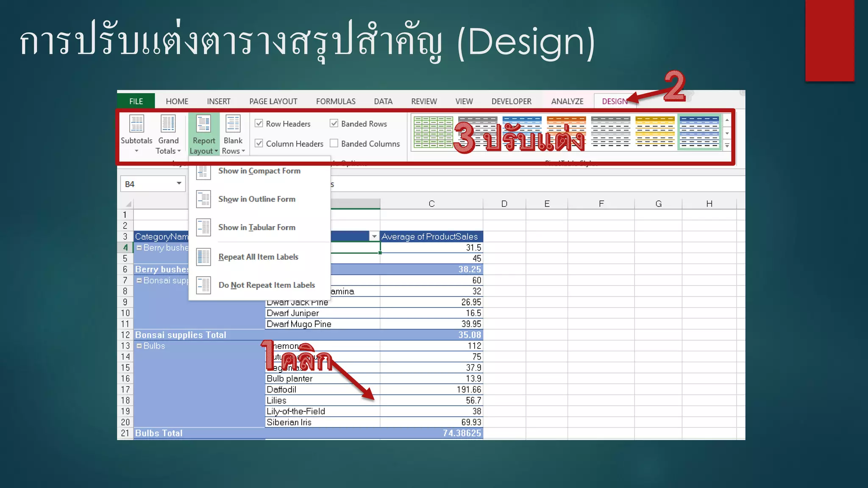Switch to the INSERT tab

point(219,101)
